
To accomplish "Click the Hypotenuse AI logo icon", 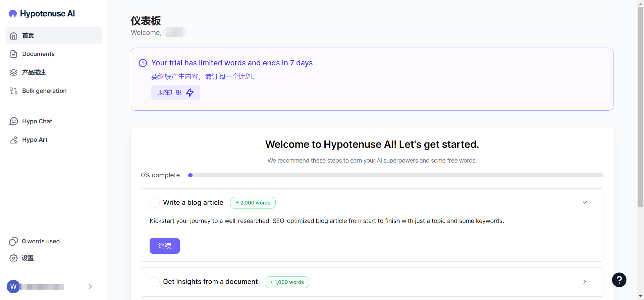I will point(13,13).
